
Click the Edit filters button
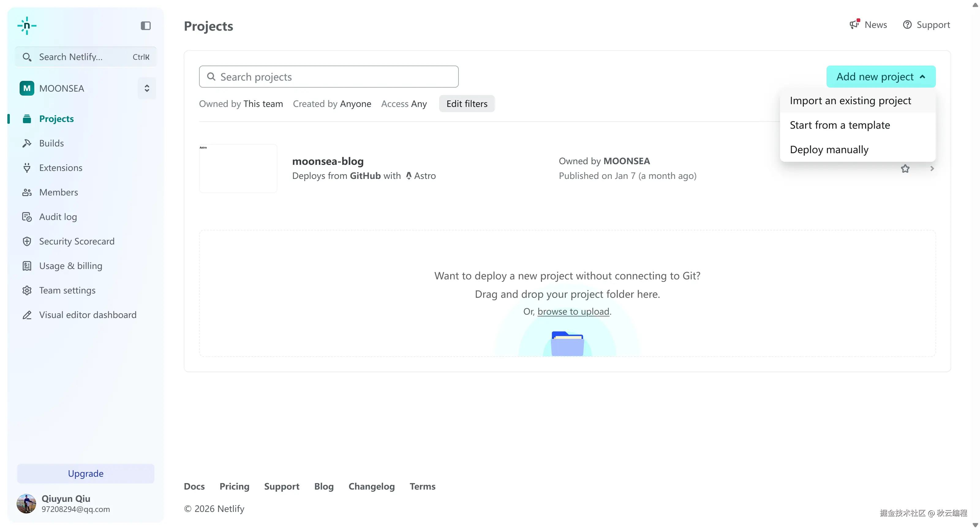coord(467,104)
